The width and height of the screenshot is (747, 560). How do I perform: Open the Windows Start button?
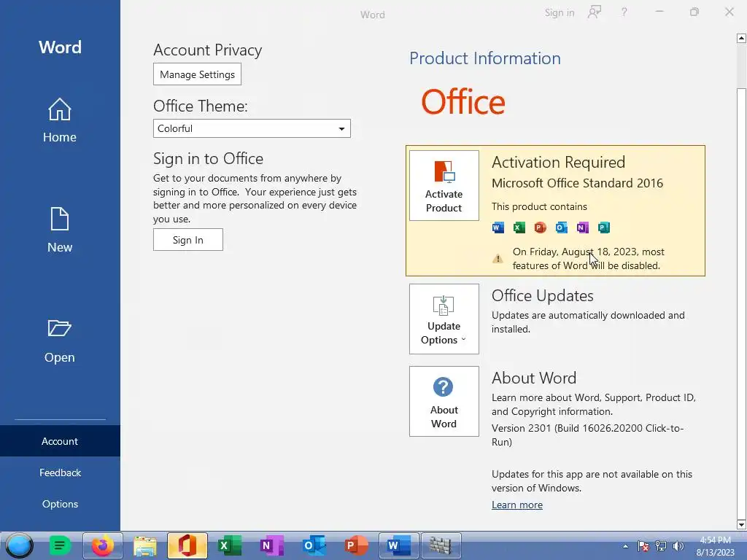(x=19, y=545)
